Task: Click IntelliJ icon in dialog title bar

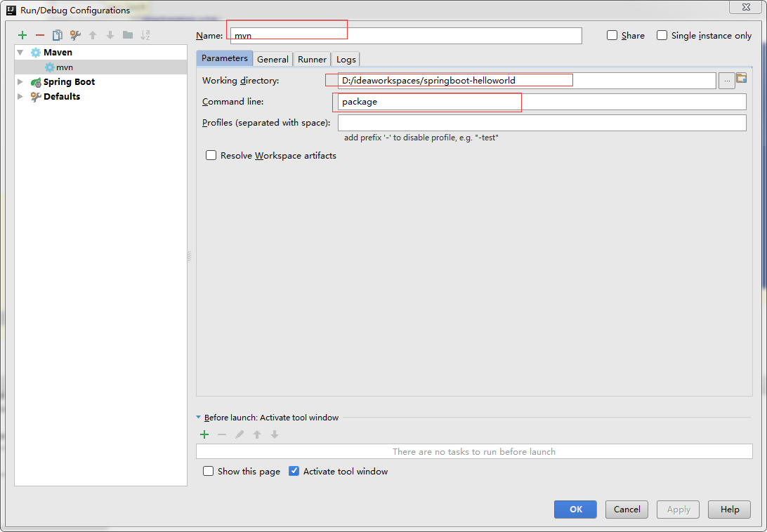Action: 11,10
